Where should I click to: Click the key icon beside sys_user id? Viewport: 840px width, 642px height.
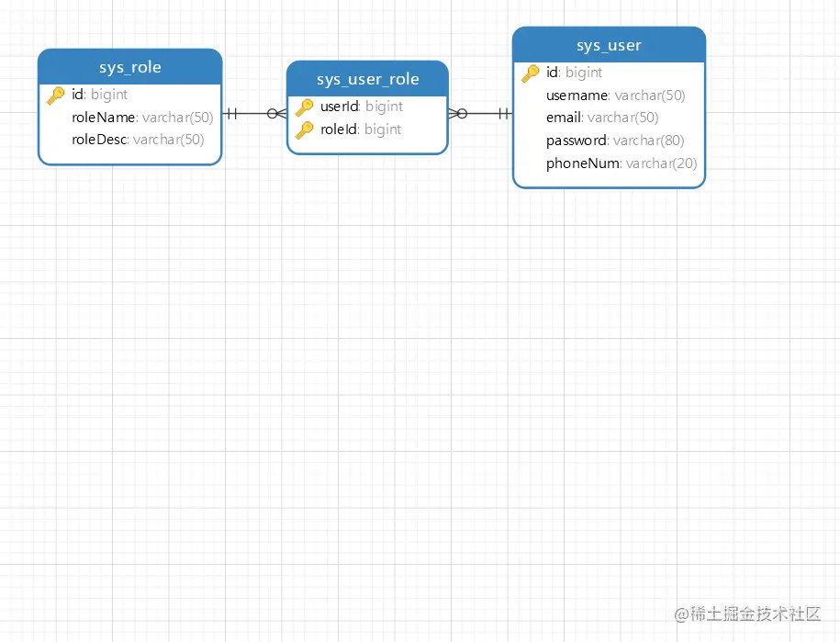click(531, 73)
